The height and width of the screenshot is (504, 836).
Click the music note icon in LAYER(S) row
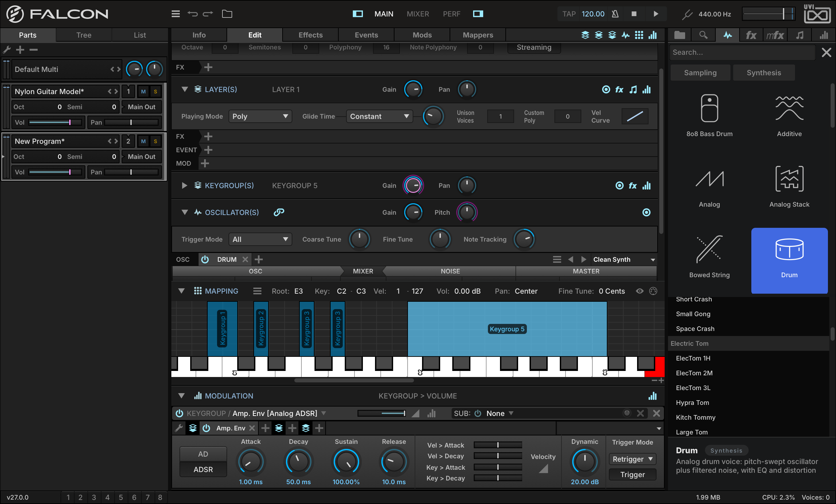633,89
